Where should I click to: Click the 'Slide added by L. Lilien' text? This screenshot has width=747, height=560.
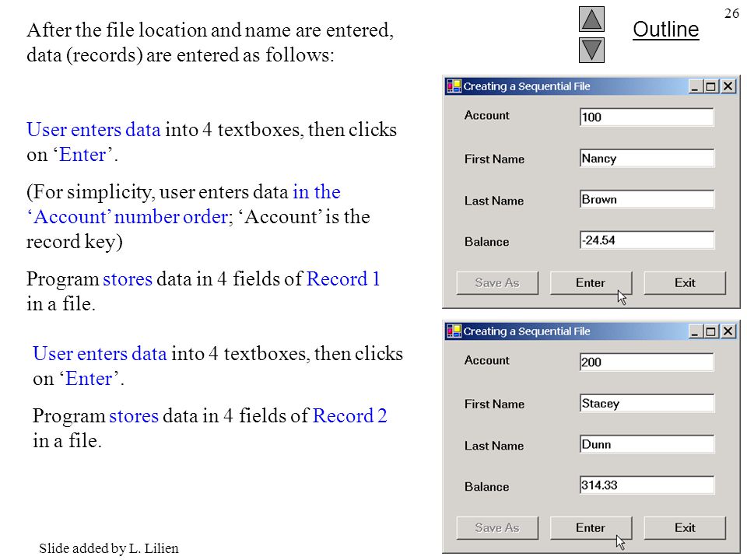pyautogui.click(x=109, y=548)
